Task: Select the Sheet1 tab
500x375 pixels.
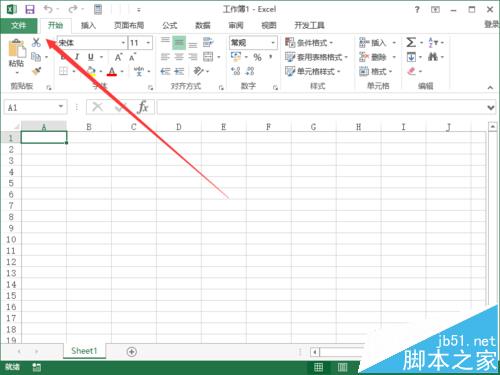Action: coord(84,351)
